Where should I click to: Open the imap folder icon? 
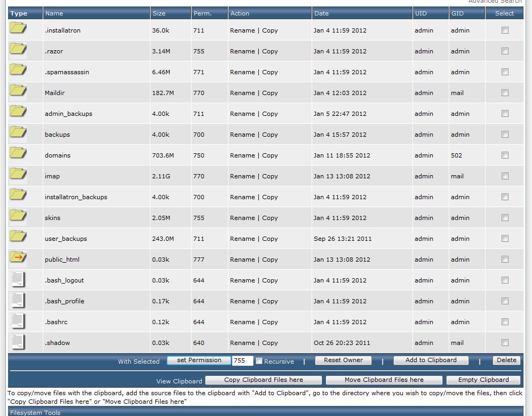pos(18,174)
